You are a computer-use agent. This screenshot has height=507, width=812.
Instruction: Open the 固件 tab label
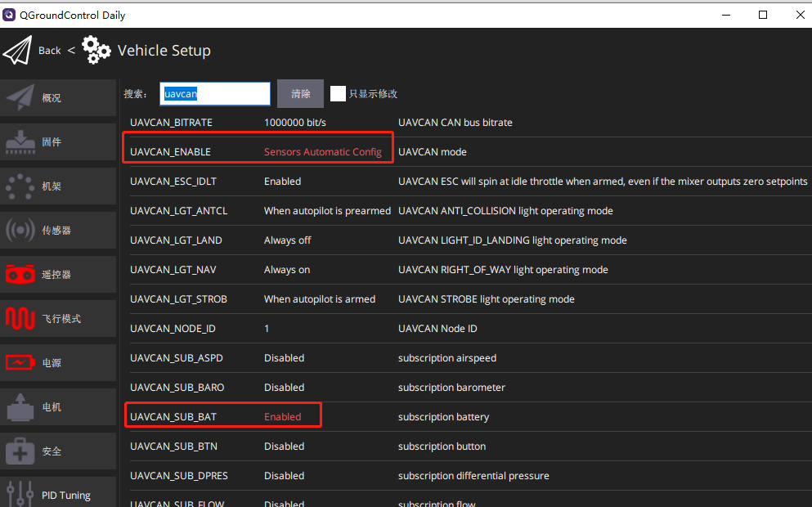(52, 142)
